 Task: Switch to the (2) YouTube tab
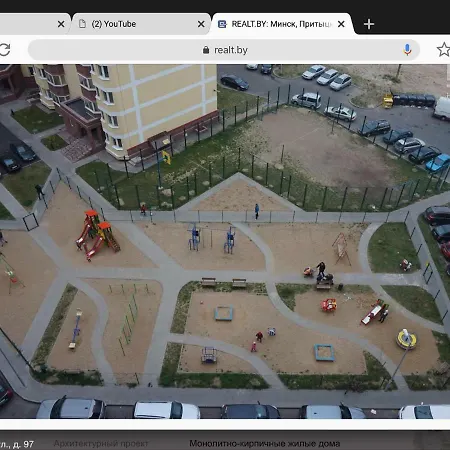(x=140, y=24)
